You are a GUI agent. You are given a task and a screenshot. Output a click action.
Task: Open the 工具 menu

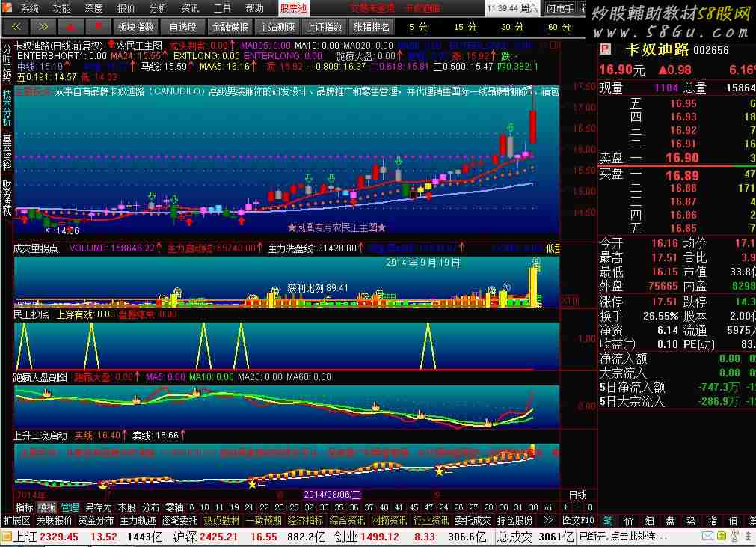pos(222,8)
